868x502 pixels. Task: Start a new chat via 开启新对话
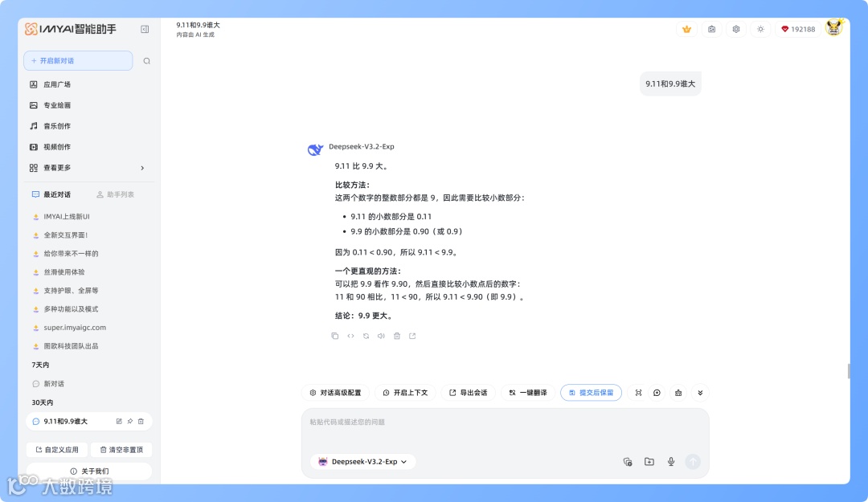[78, 61]
